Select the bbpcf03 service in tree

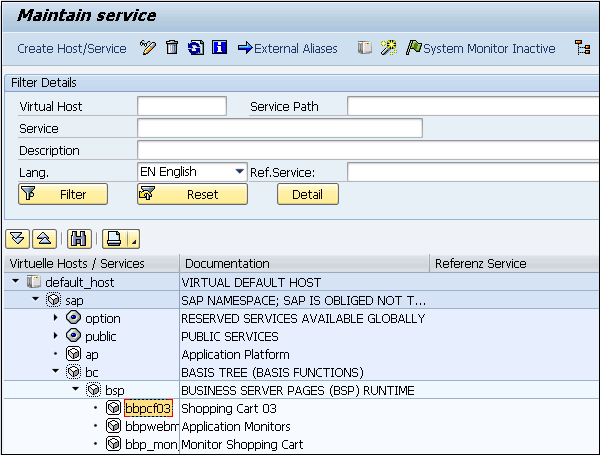tap(148, 409)
